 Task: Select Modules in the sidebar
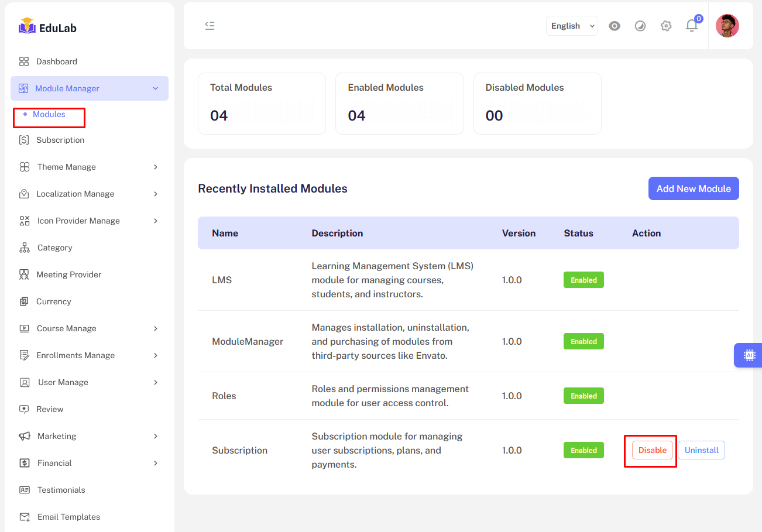pyautogui.click(x=49, y=114)
